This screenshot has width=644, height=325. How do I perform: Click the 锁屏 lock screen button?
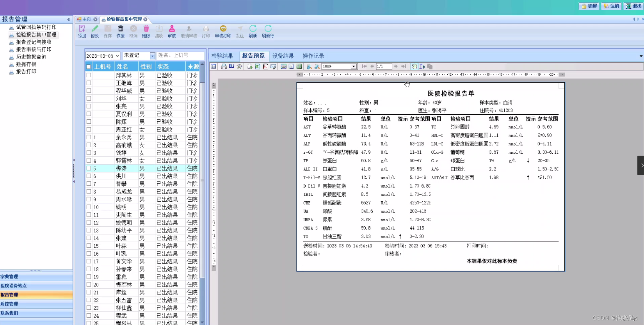click(589, 6)
